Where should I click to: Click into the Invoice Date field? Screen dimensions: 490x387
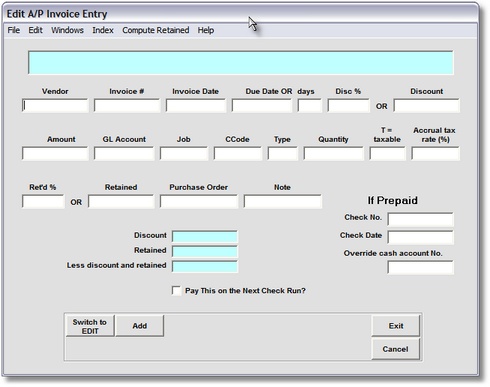tap(196, 106)
